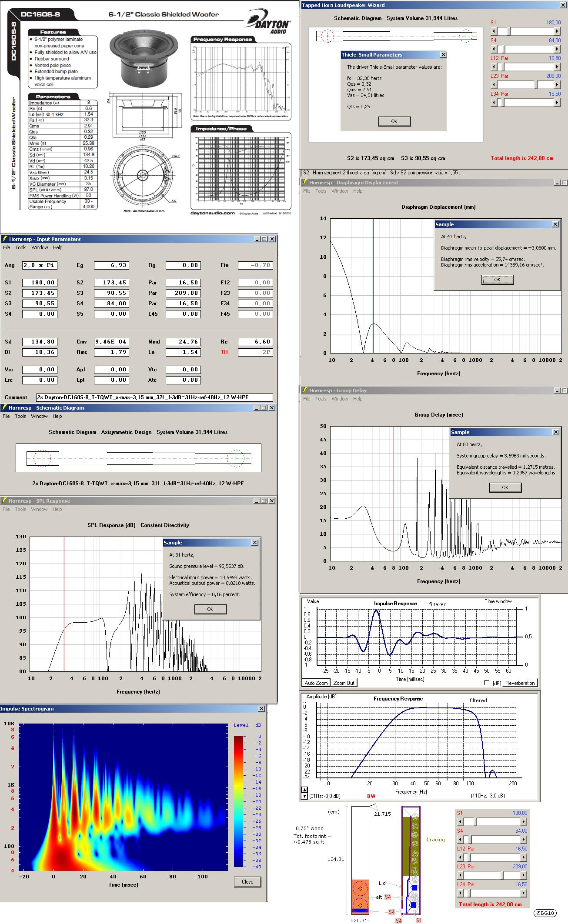Click the Vrc input field
Screen dimensions: 568x924
click(40, 370)
